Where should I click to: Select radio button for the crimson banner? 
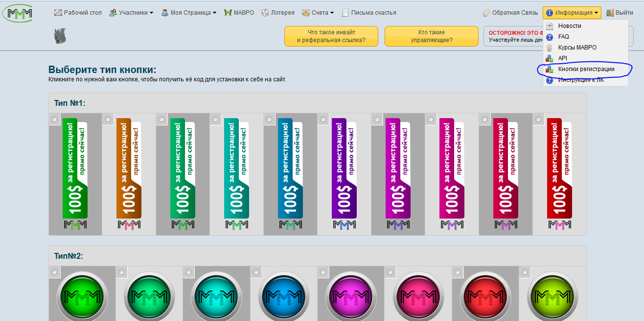click(x=484, y=119)
